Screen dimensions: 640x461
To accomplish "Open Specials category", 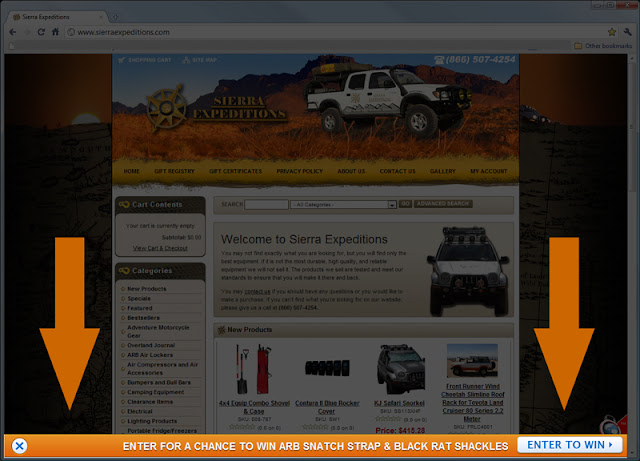I will 139,298.
